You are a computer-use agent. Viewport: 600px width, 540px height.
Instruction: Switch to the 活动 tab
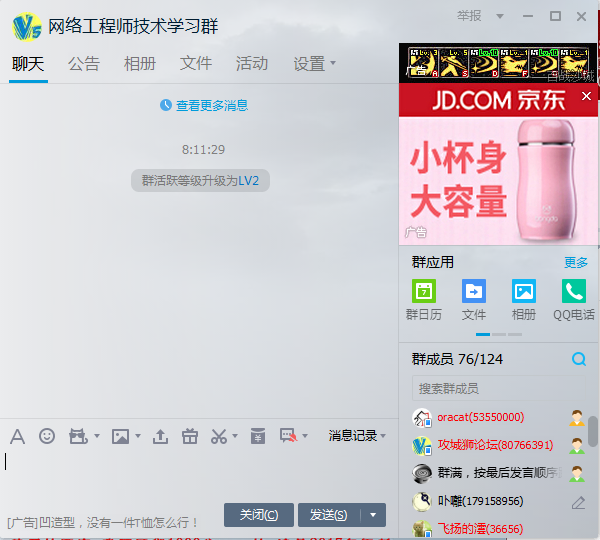[251, 64]
